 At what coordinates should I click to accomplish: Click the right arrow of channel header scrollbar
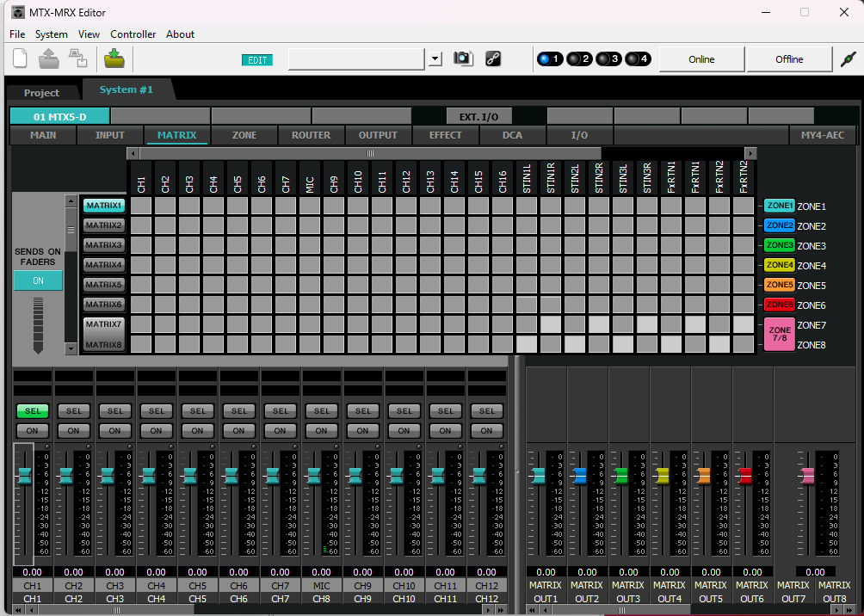[x=750, y=153]
